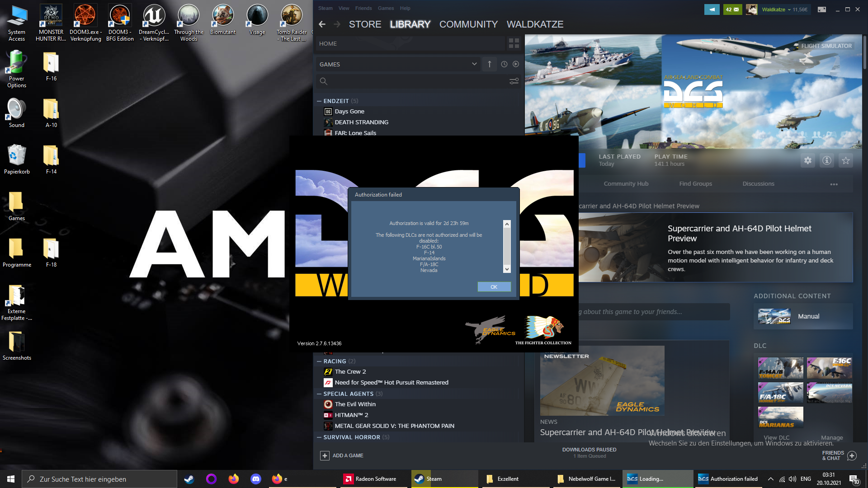Image resolution: width=868 pixels, height=488 pixels.
Task: Open advanced library filter settings
Action: coord(514,81)
